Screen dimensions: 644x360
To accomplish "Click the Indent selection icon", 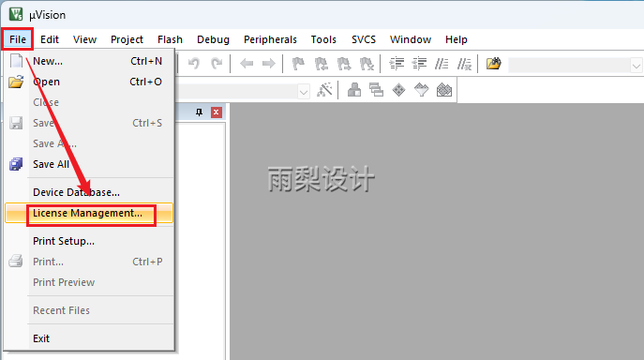I will pos(397,64).
